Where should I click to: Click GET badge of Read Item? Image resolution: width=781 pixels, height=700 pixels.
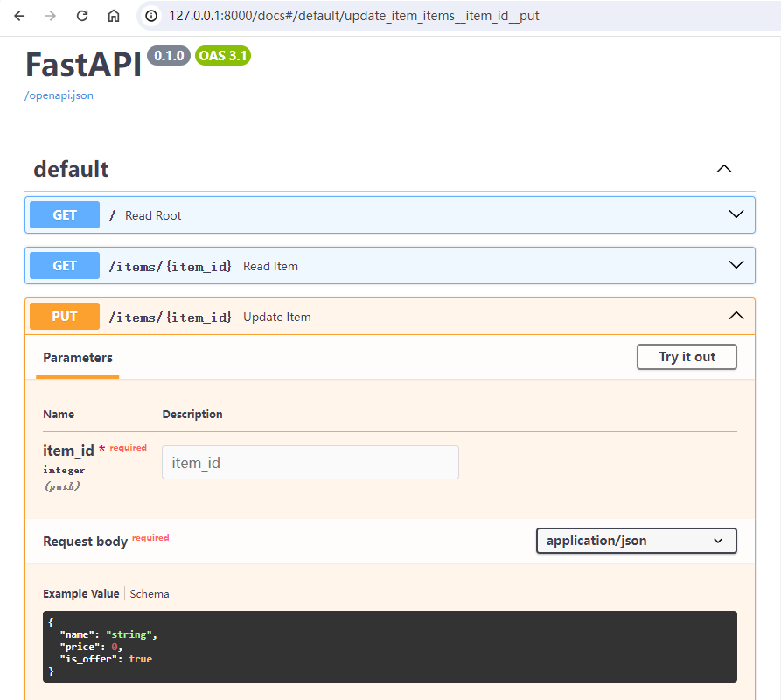65,265
